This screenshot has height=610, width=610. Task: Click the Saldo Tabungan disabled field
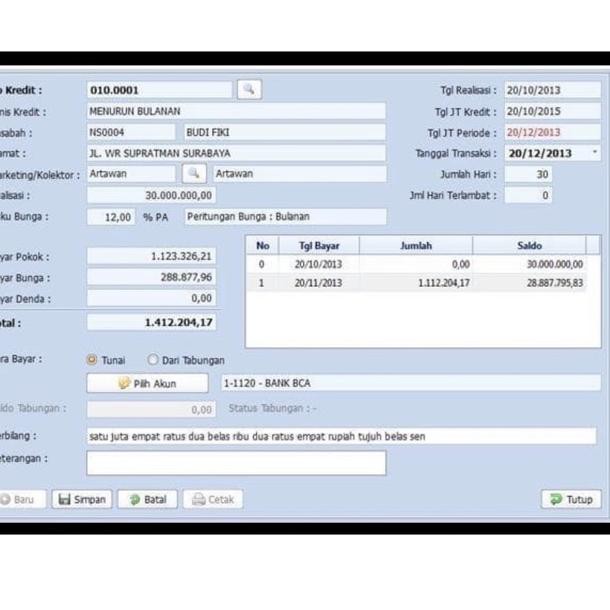(x=151, y=409)
